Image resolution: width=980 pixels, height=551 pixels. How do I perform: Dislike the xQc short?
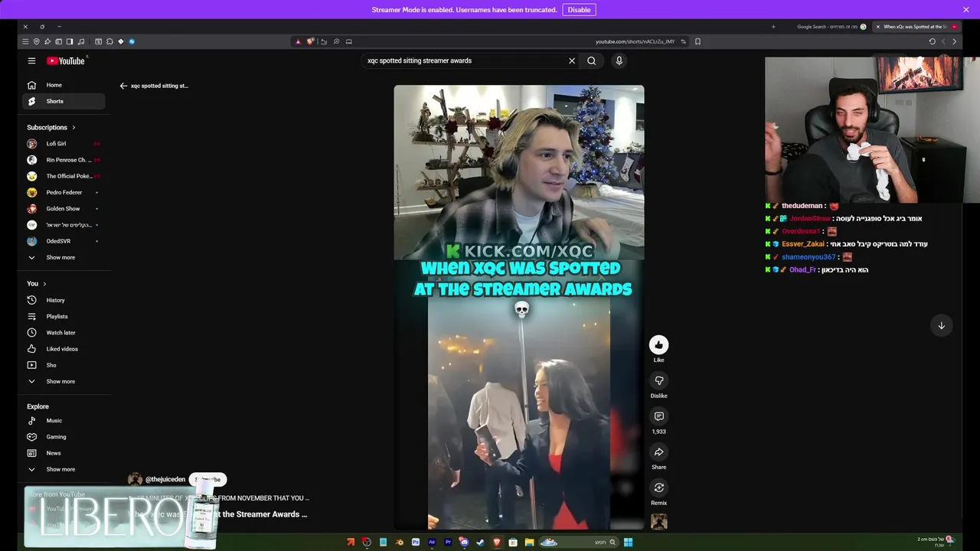click(658, 380)
